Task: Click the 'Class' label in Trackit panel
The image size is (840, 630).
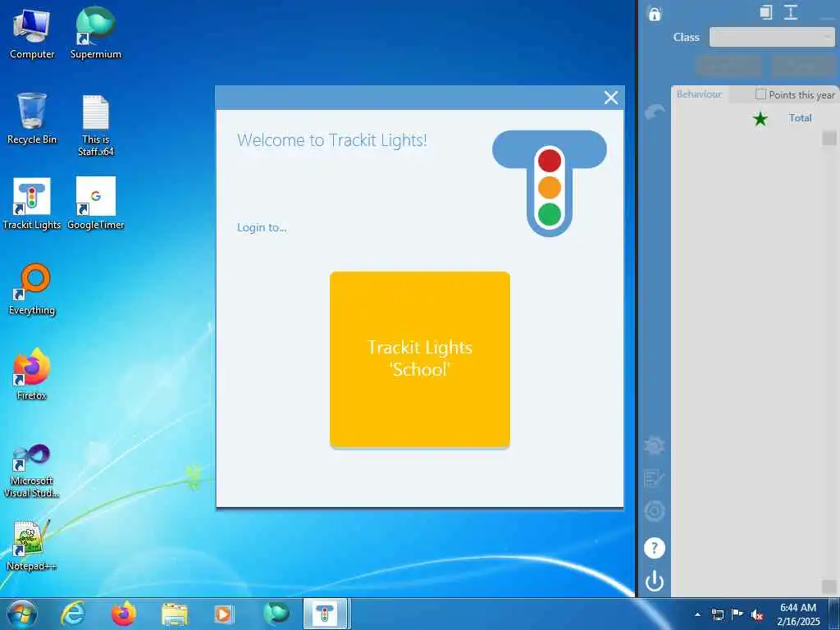Action: click(687, 37)
